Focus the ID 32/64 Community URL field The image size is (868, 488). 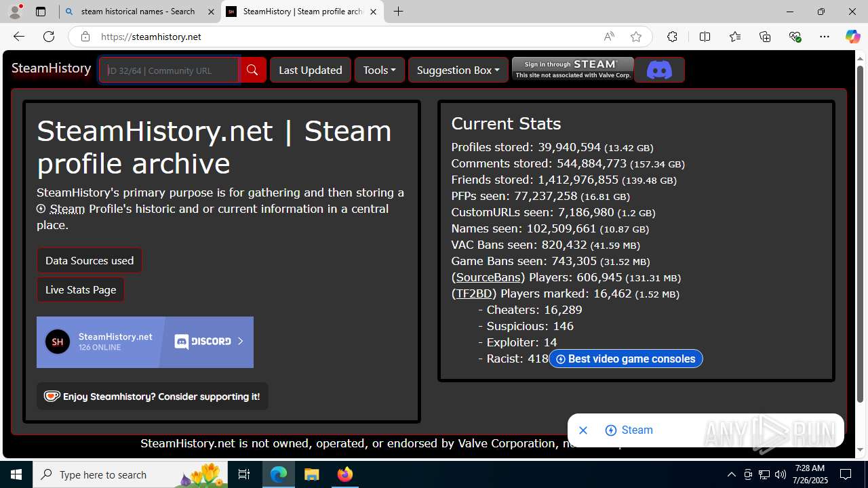pyautogui.click(x=169, y=70)
